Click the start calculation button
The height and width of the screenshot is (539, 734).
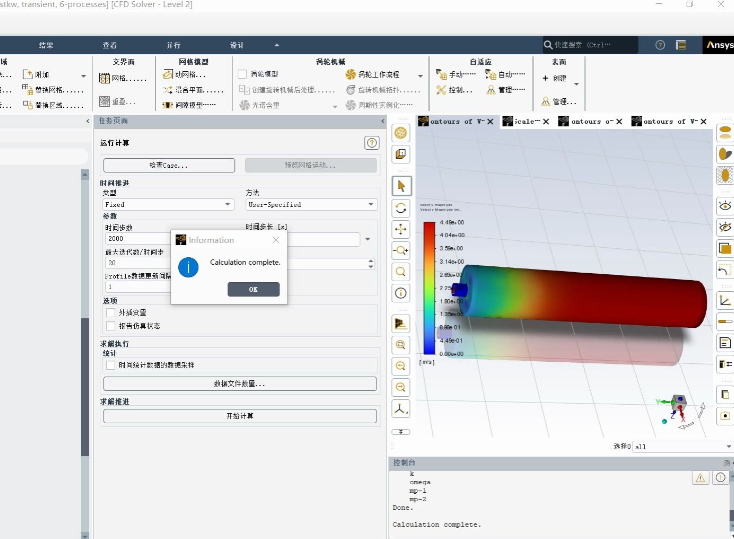[x=240, y=416]
